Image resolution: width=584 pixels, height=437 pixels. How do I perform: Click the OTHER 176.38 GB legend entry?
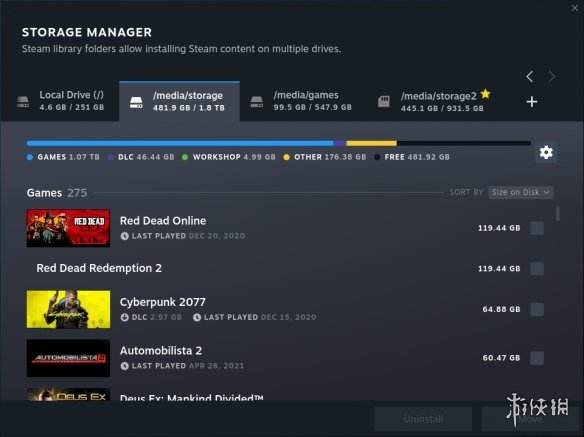click(x=324, y=157)
